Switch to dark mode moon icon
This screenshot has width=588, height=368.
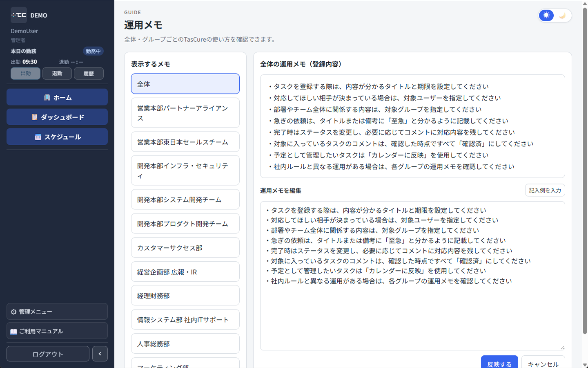[562, 15]
